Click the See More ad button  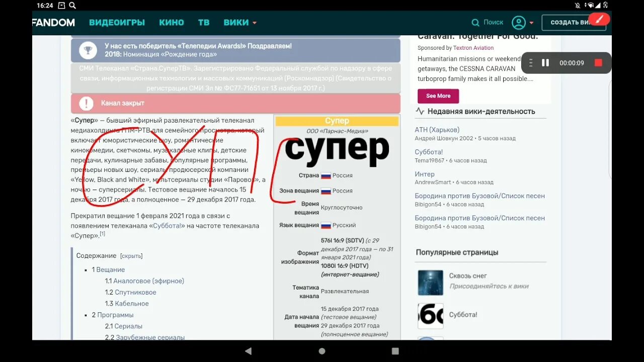coord(438,96)
